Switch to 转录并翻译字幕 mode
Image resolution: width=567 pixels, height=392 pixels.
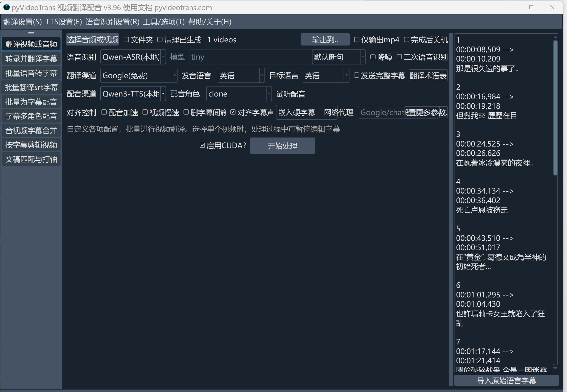point(31,58)
